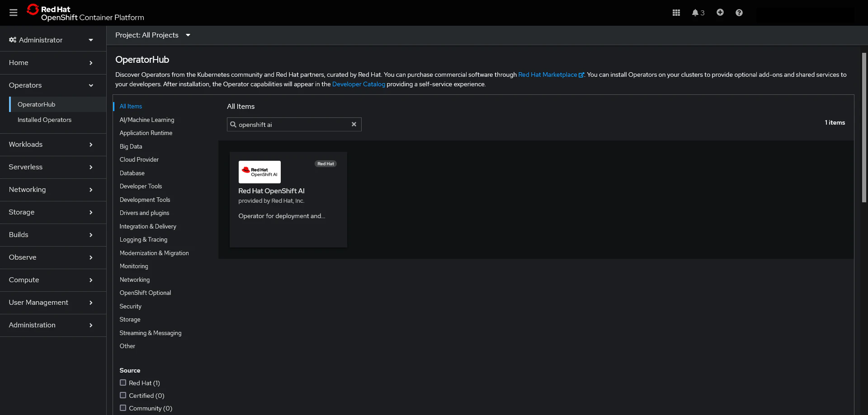The width and height of the screenshot is (868, 415).
Task: Expand the Administration navigation section
Action: 53,325
